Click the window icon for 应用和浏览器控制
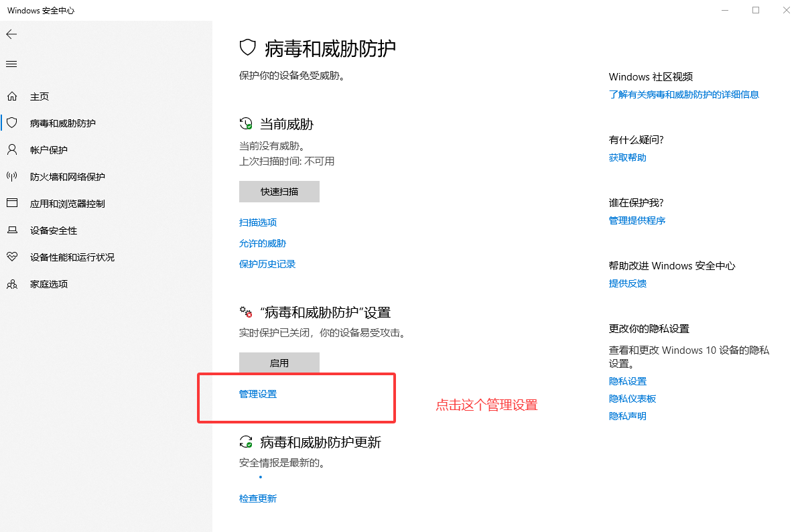Image resolution: width=798 pixels, height=532 pixels. coord(12,202)
